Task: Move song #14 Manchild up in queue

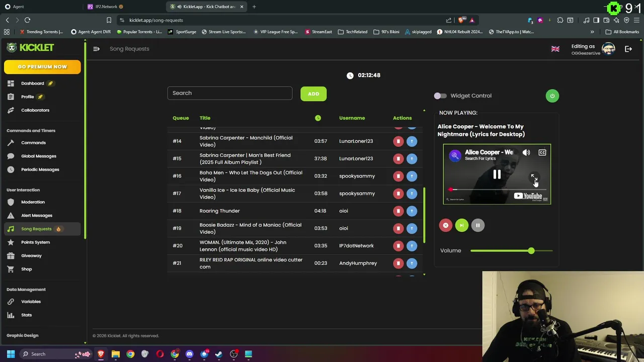Action: click(x=412, y=141)
